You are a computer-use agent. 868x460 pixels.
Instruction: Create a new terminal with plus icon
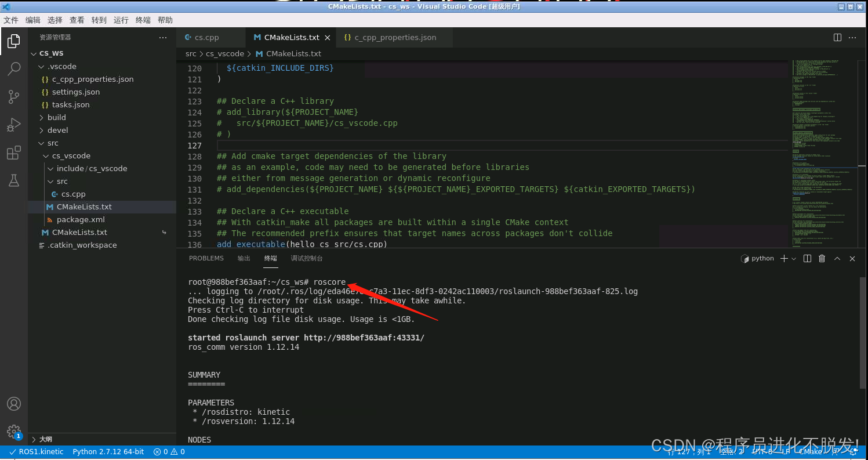pyautogui.click(x=784, y=259)
